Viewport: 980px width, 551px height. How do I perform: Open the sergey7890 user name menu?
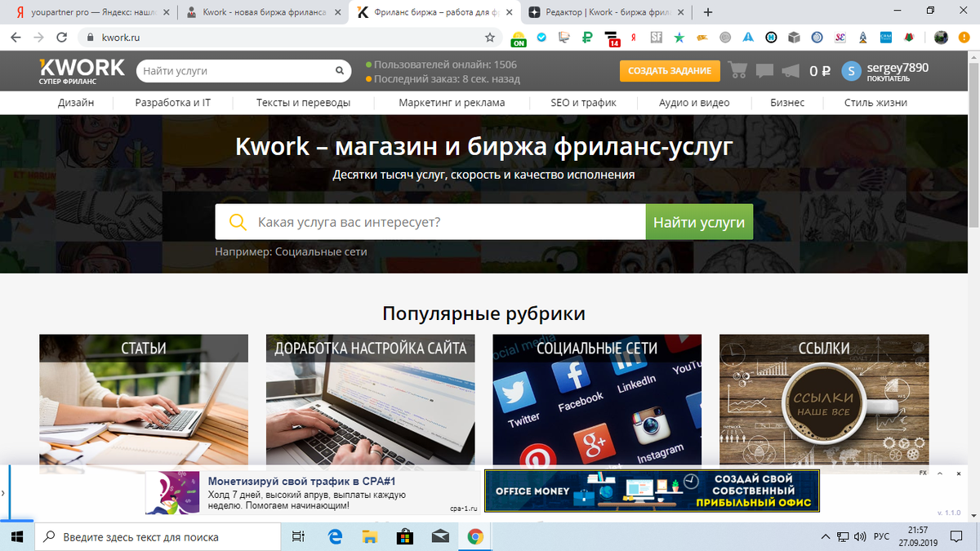coord(898,68)
